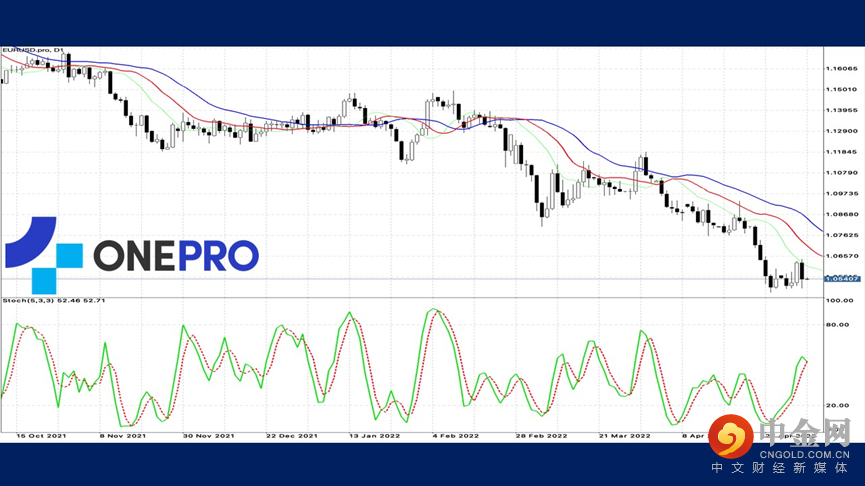The height and width of the screenshot is (486, 865).
Task: Click the 15 Oct 2021 date label
Action: pyautogui.click(x=41, y=436)
